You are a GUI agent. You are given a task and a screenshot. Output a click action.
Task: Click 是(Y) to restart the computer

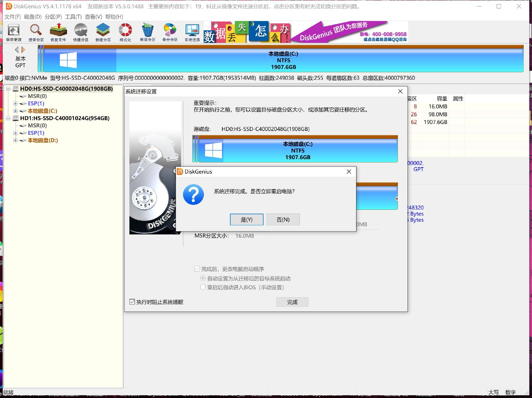246,219
